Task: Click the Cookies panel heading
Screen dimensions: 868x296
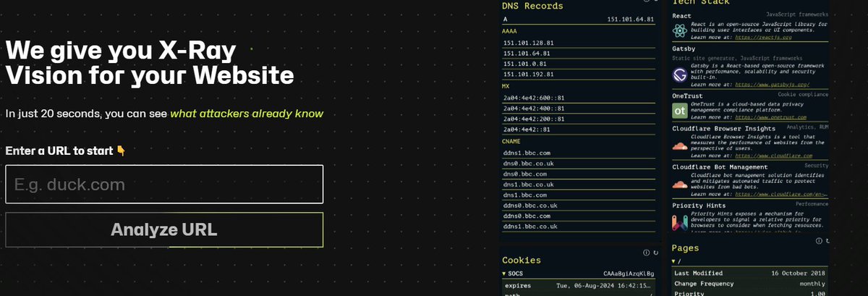Action: 522,260
